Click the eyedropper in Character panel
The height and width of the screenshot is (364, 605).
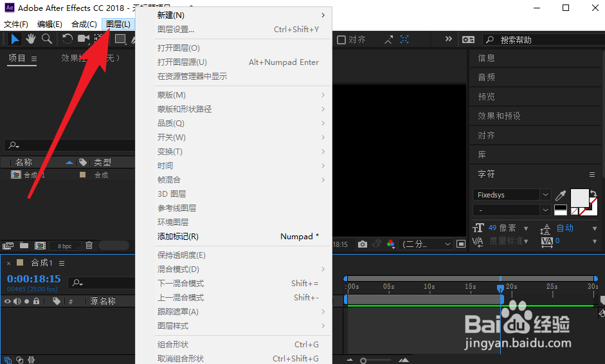click(x=560, y=196)
